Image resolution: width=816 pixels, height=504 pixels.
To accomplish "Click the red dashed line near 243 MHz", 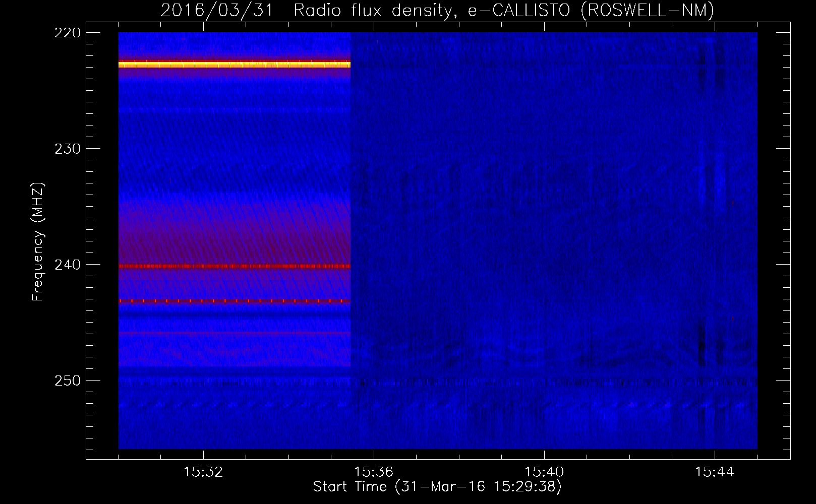I will [x=235, y=301].
